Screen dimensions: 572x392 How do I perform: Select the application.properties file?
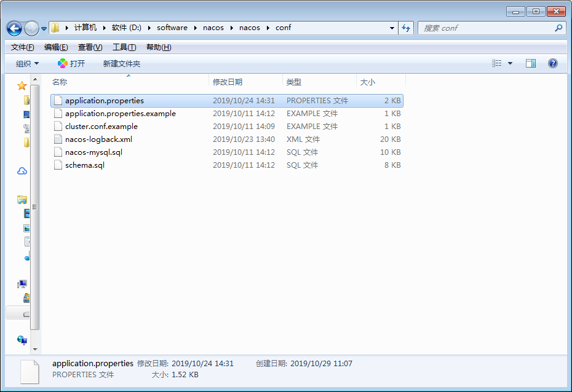pos(227,101)
